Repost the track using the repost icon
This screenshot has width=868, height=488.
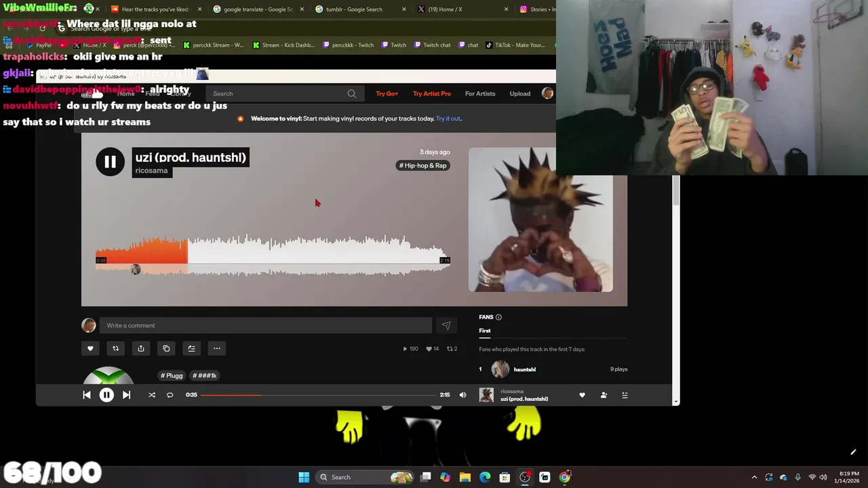pyautogui.click(x=115, y=348)
